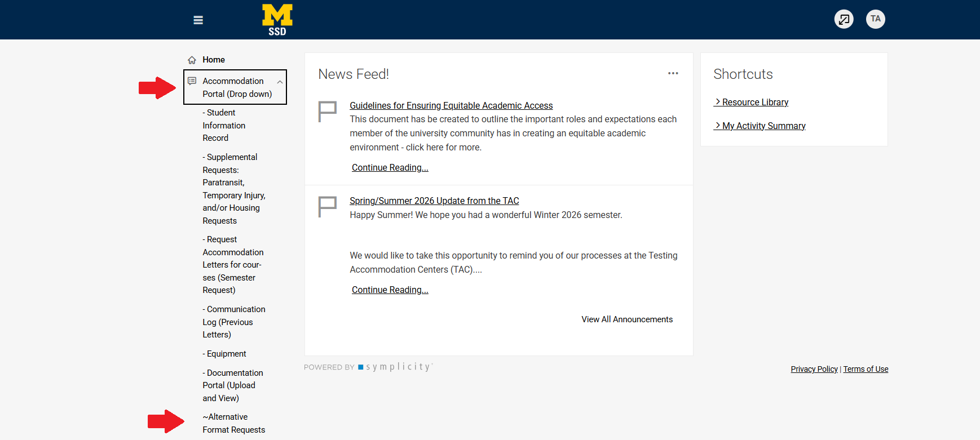Open the Equipment menu item
This screenshot has height=440, width=980.
click(x=224, y=354)
